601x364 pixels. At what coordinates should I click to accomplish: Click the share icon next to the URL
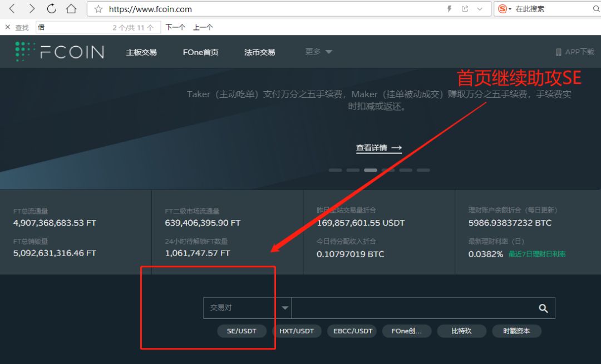[465, 9]
